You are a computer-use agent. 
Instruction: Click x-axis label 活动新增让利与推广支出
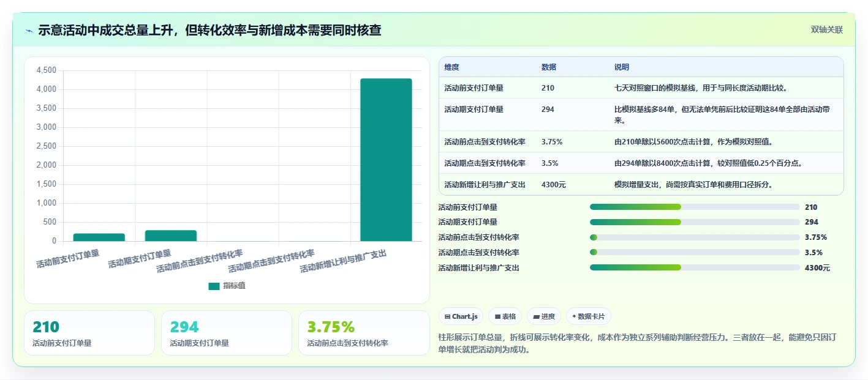click(x=343, y=261)
